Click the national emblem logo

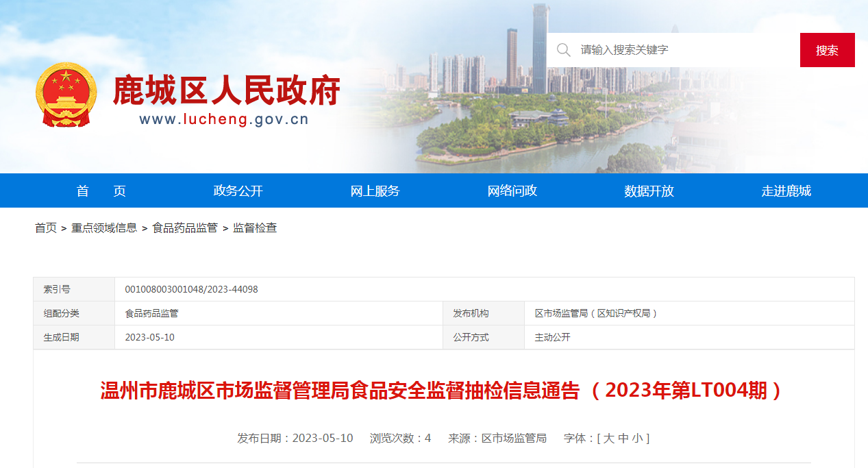pos(66,95)
